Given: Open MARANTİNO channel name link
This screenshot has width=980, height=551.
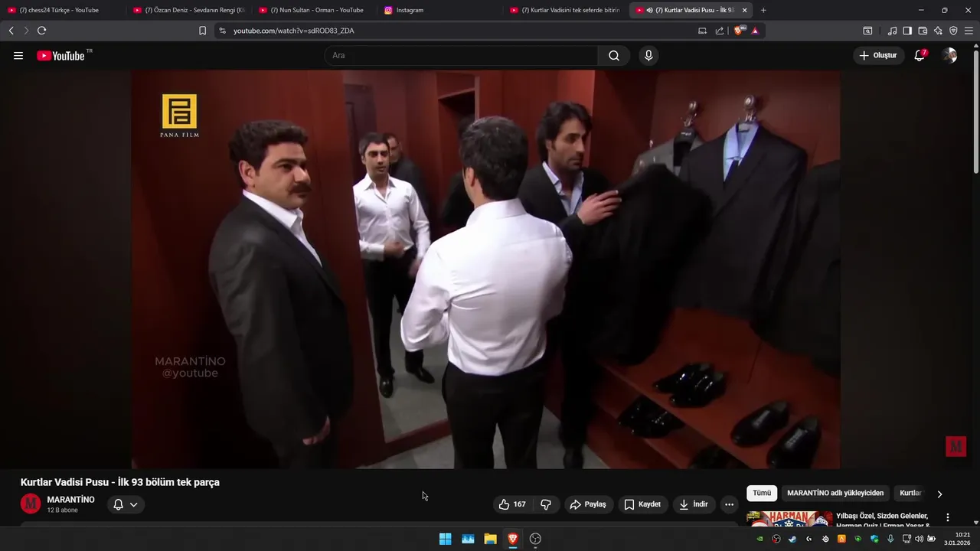Looking at the screenshot, I should (71, 500).
